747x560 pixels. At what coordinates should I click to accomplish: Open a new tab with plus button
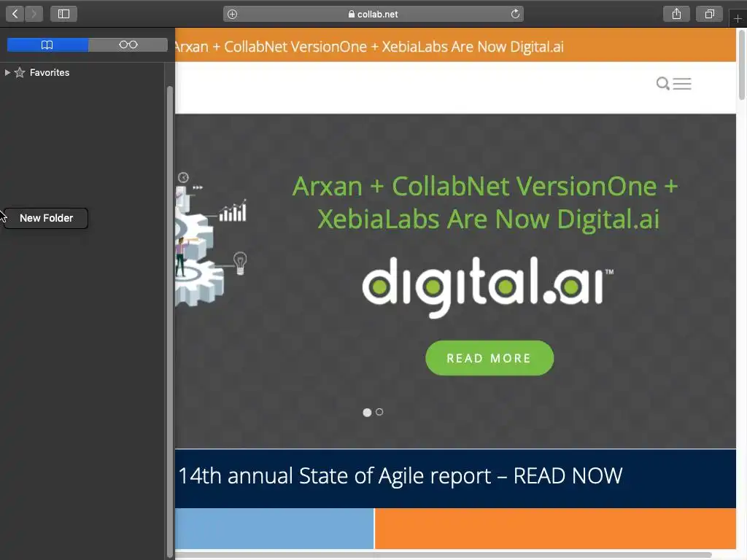(738, 18)
